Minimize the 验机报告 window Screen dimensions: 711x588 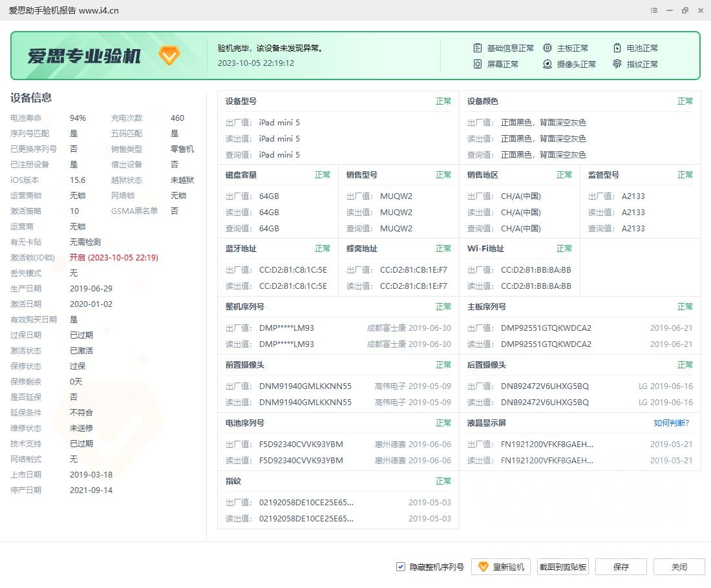point(670,10)
